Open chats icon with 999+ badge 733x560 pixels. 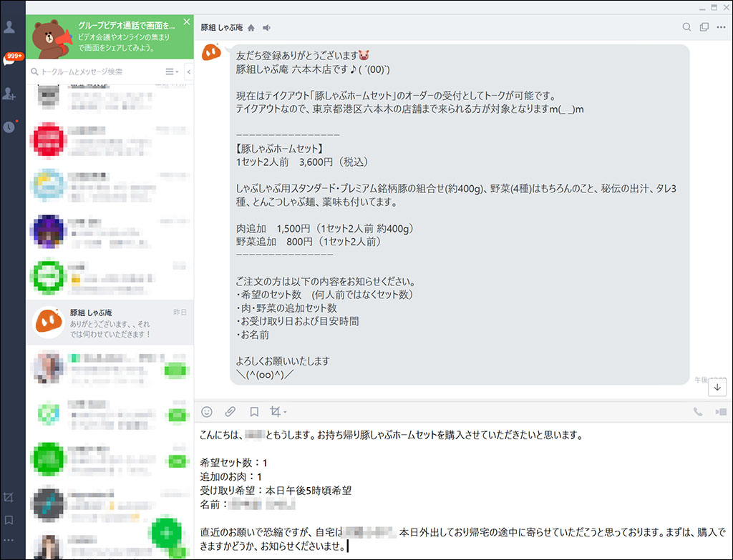[11, 59]
